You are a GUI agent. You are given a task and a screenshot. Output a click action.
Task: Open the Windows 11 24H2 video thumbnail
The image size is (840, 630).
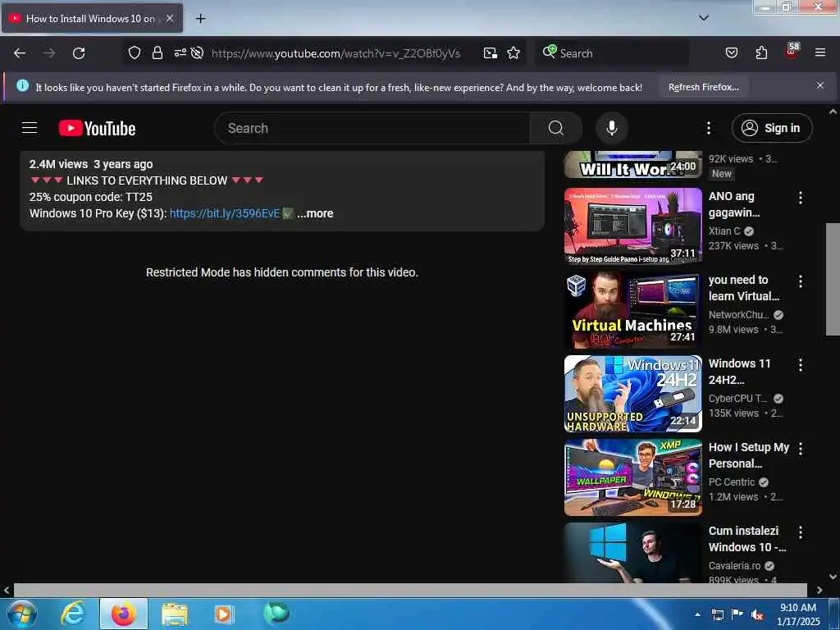coord(632,393)
